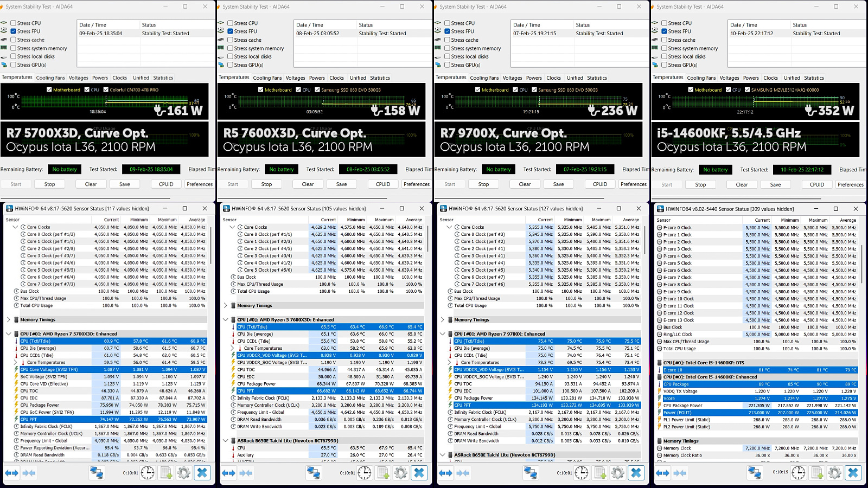Viewport: 868px width, 488px height.
Task: Click remote network icon in HWiNFO 127 values hidden window
Action: [531, 473]
